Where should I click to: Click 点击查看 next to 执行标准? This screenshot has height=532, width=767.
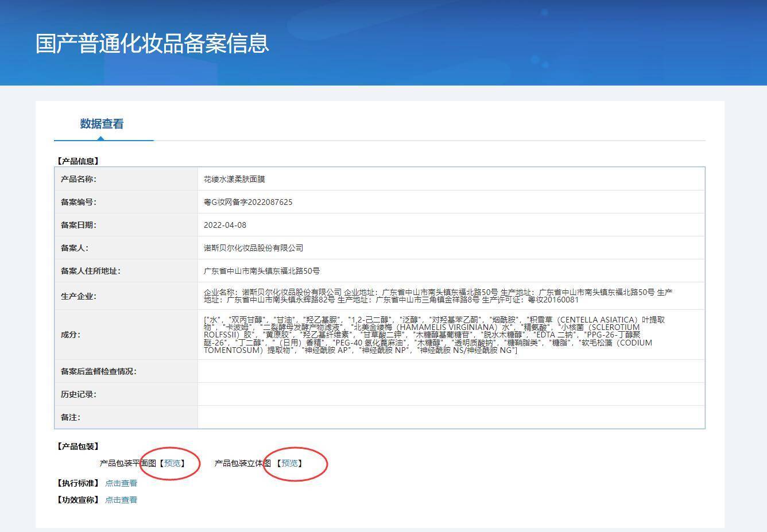point(121,483)
